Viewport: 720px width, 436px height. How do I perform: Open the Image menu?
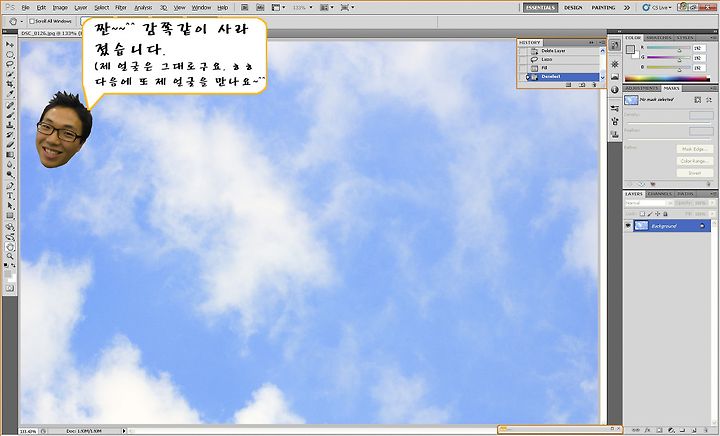[60, 8]
